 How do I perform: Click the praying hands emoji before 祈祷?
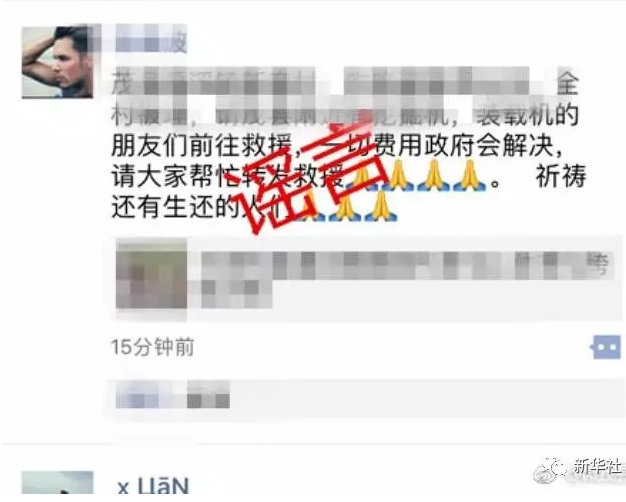(x=469, y=176)
